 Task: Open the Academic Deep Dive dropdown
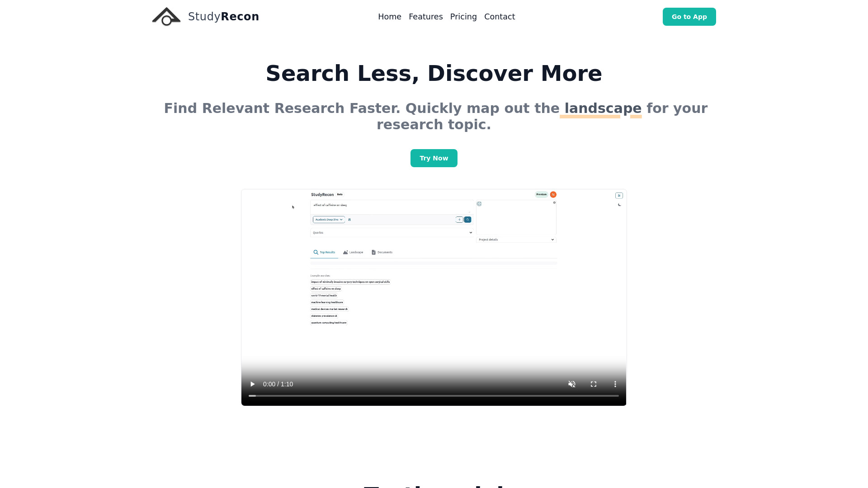327,219
